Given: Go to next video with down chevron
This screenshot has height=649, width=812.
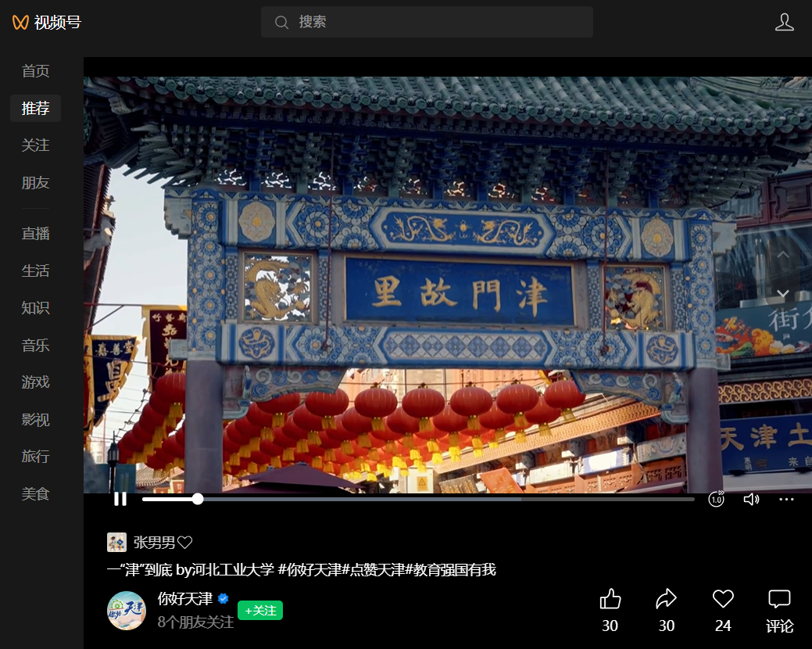Looking at the screenshot, I should point(782,293).
